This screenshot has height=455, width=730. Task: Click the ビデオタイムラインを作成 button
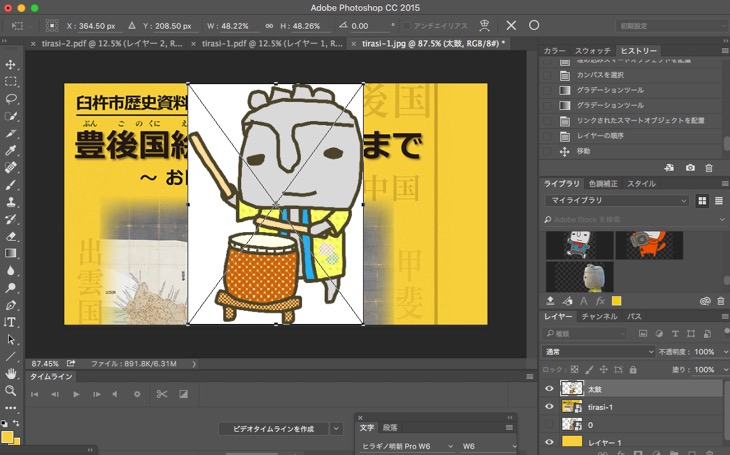point(273,428)
